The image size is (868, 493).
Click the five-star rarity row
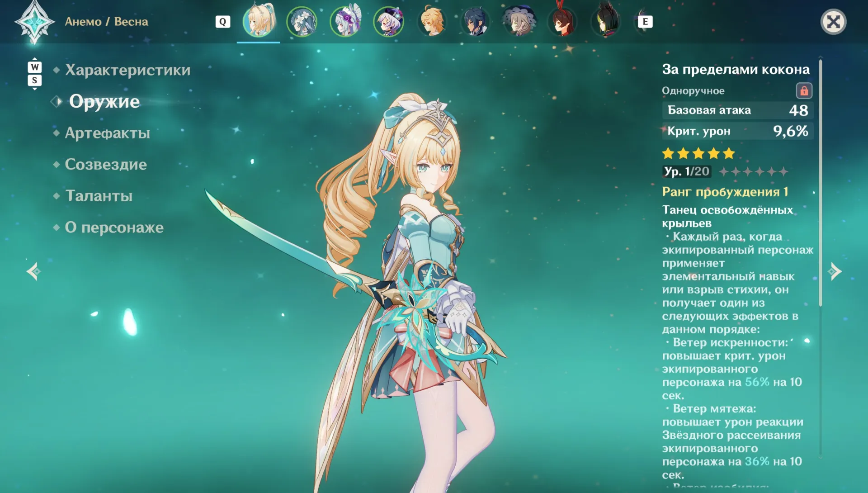698,153
